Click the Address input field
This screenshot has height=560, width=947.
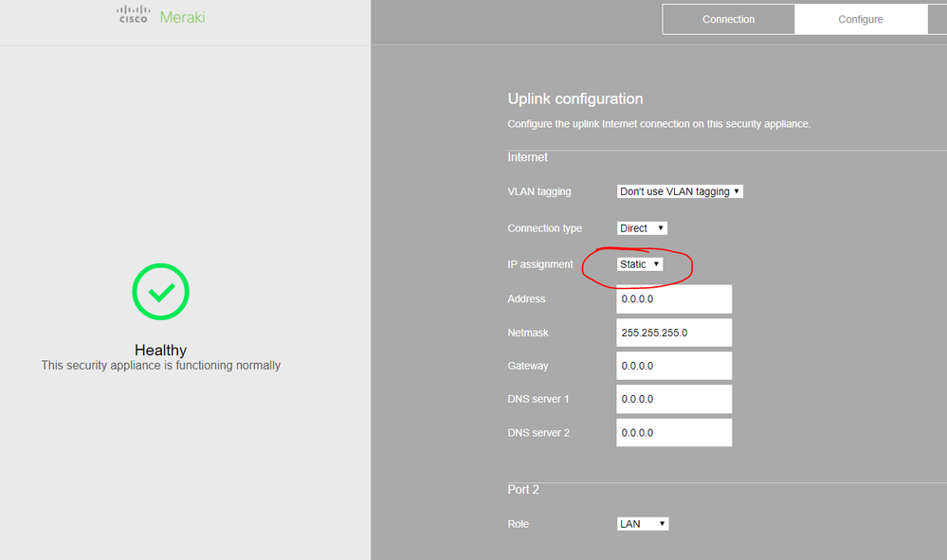click(x=674, y=299)
